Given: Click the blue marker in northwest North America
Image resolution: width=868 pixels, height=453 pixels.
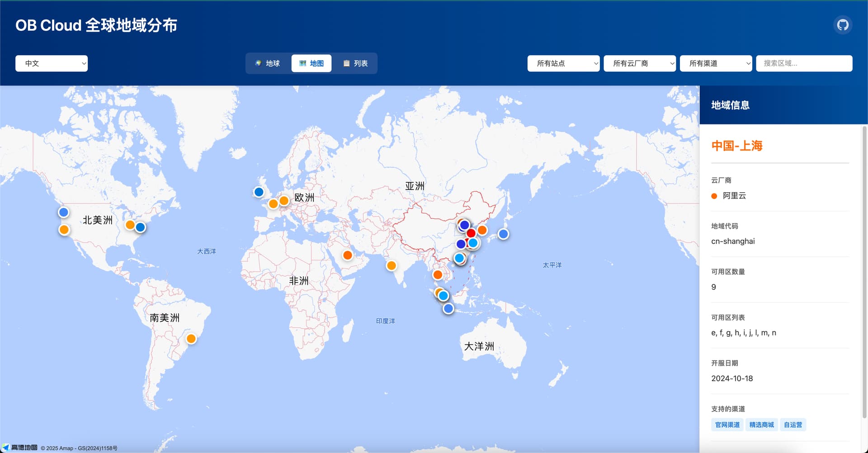Looking at the screenshot, I should (x=64, y=212).
